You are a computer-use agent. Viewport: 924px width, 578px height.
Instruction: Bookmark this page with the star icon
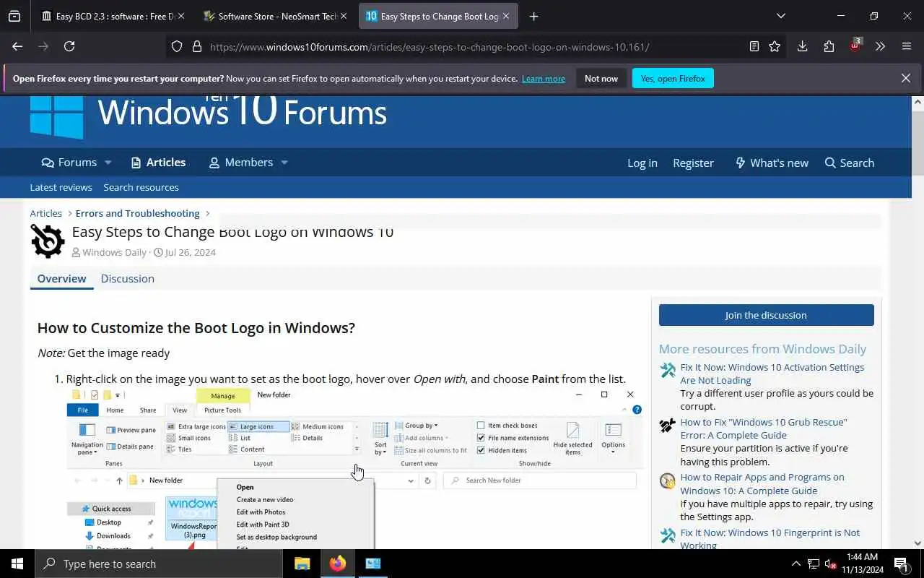[775, 46]
